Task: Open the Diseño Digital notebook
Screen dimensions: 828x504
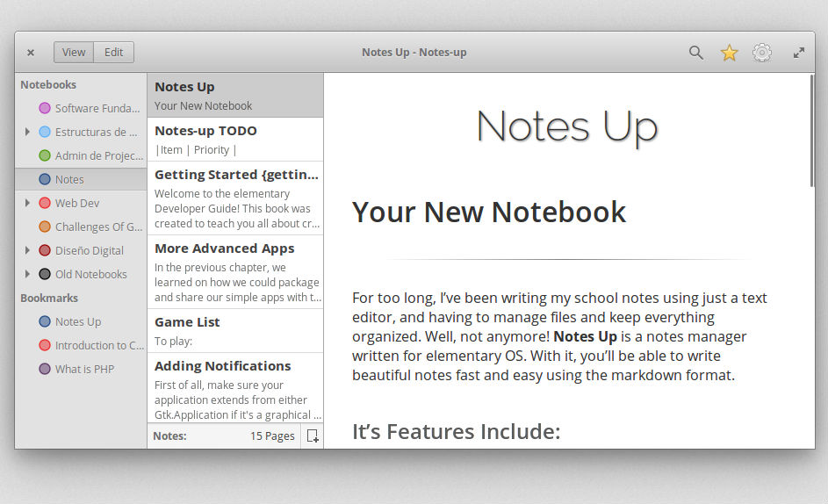Action: tap(81, 250)
